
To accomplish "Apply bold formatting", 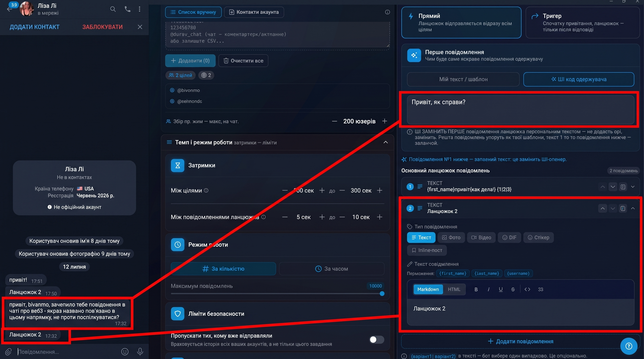I will (476, 290).
